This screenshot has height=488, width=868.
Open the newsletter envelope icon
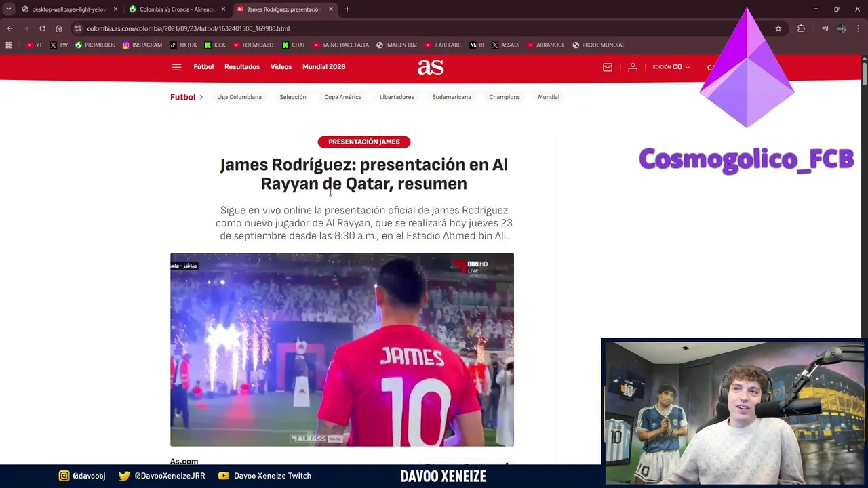tap(608, 67)
